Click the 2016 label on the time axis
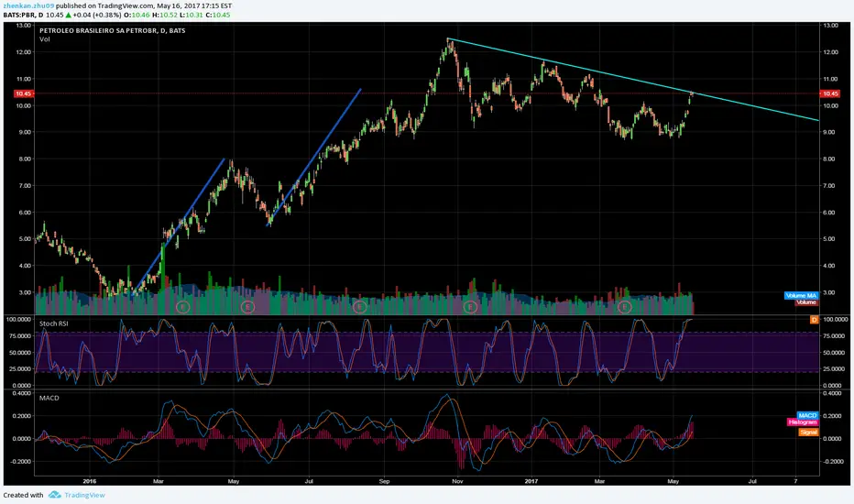This screenshot has height=504, width=854. [x=89, y=481]
